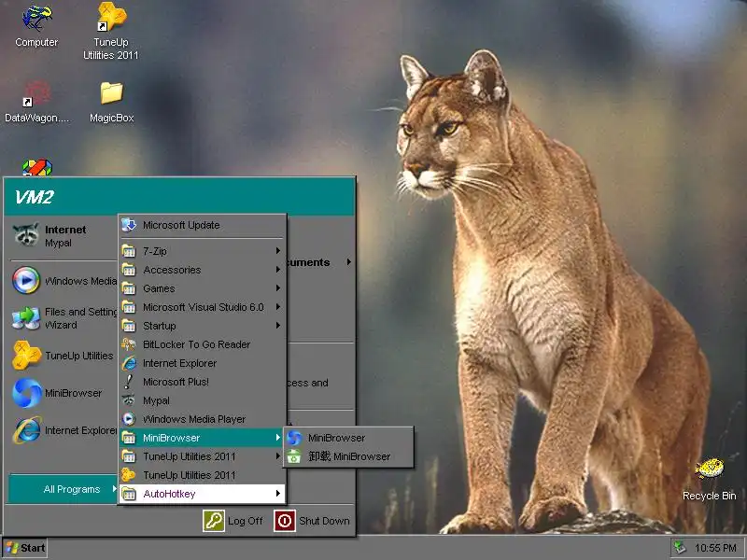The height and width of the screenshot is (560, 747).
Task: Click the Start button
Action: pyautogui.click(x=25, y=548)
